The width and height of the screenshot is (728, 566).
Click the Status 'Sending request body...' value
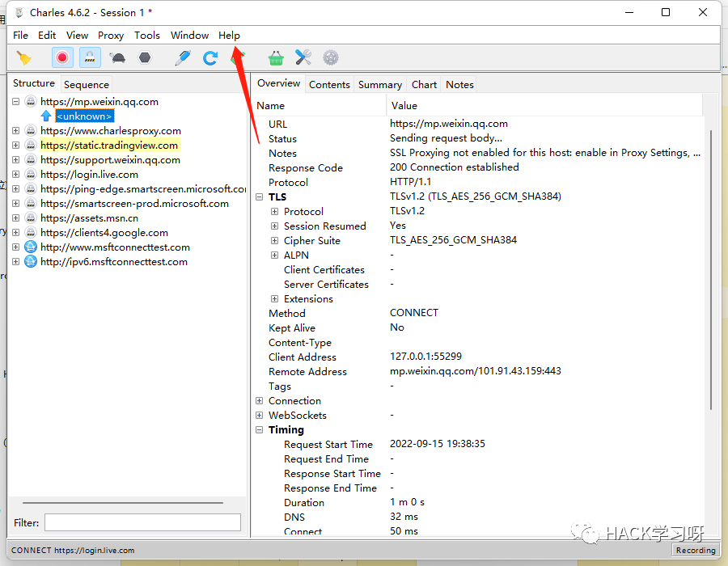pos(446,138)
